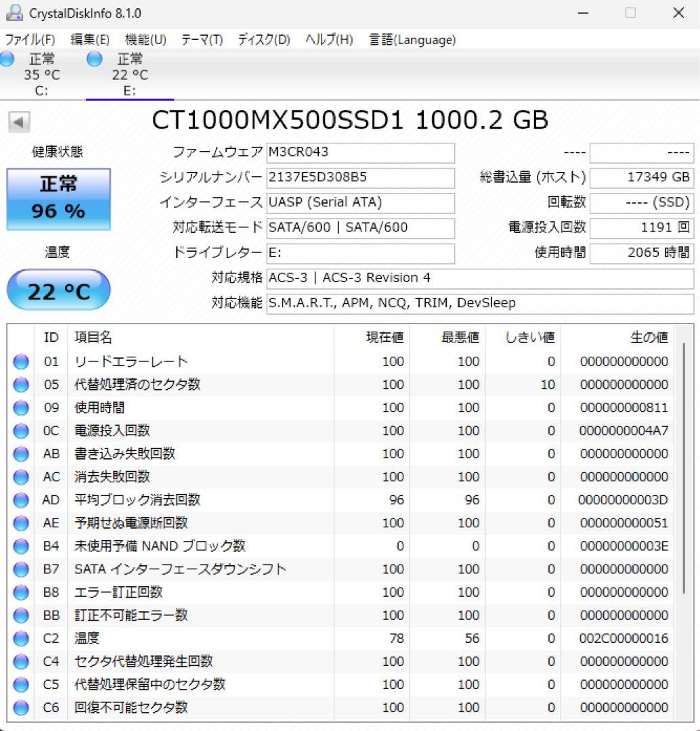Select the 平均ブロック消去回数 row text
Viewport: 700px width, 731px height.
point(137,500)
